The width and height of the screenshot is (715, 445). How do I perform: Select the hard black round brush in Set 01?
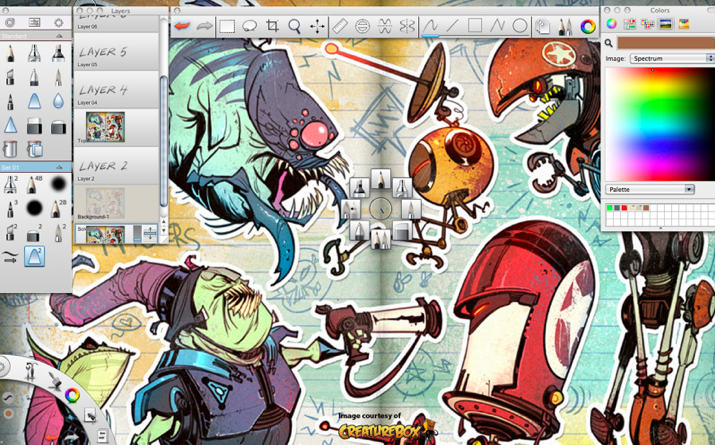coord(34,208)
